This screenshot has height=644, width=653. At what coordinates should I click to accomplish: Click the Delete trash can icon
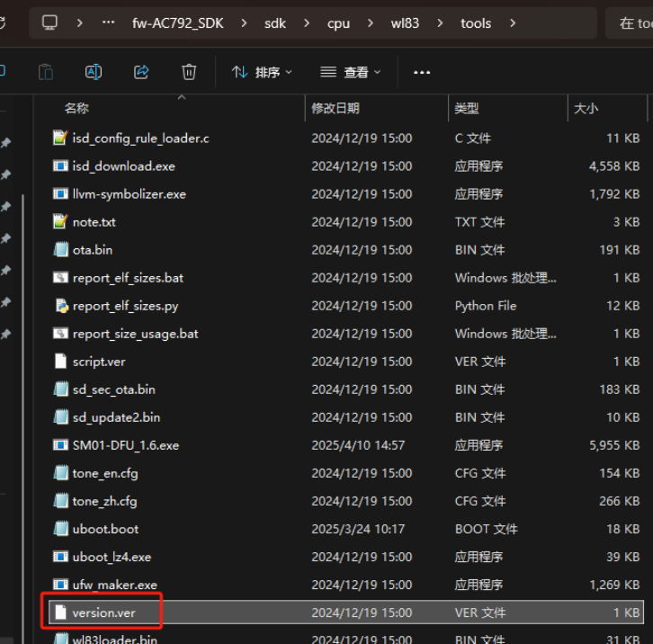click(x=189, y=72)
